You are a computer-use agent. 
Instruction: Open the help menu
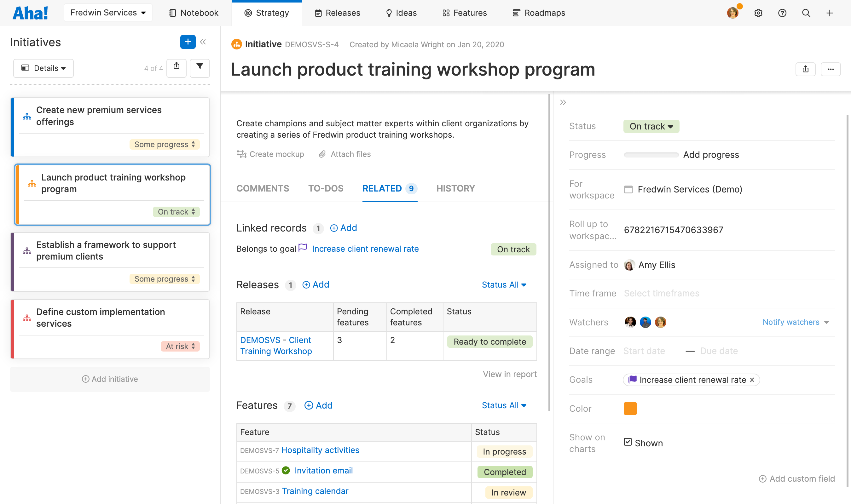(782, 13)
